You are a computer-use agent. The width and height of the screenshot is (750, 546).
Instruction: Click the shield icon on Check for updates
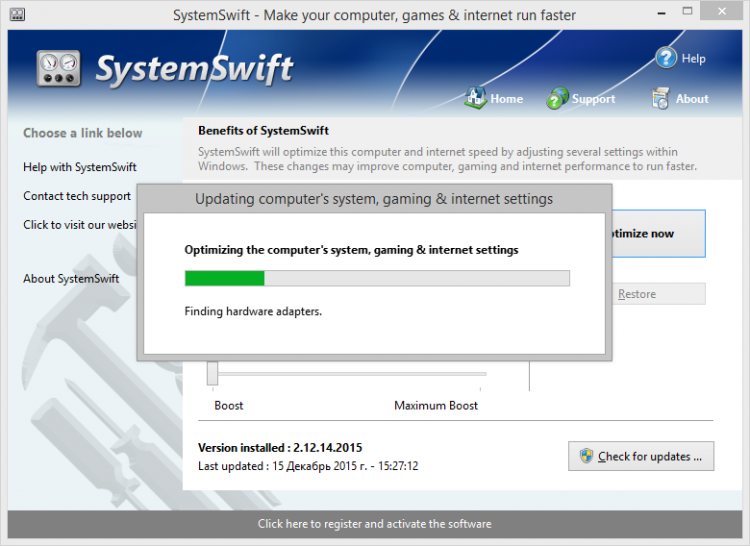pyautogui.click(x=586, y=456)
